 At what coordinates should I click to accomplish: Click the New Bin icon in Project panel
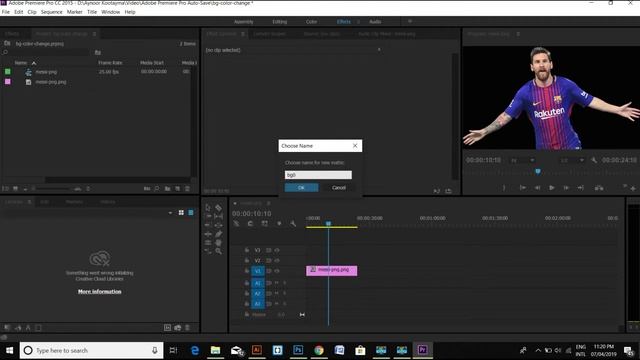tap(168, 189)
